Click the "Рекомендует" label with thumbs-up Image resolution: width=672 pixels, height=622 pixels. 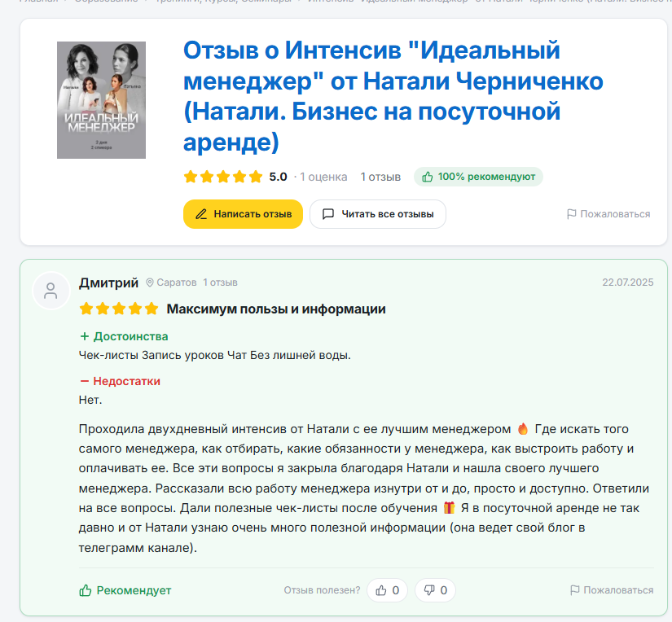125,590
